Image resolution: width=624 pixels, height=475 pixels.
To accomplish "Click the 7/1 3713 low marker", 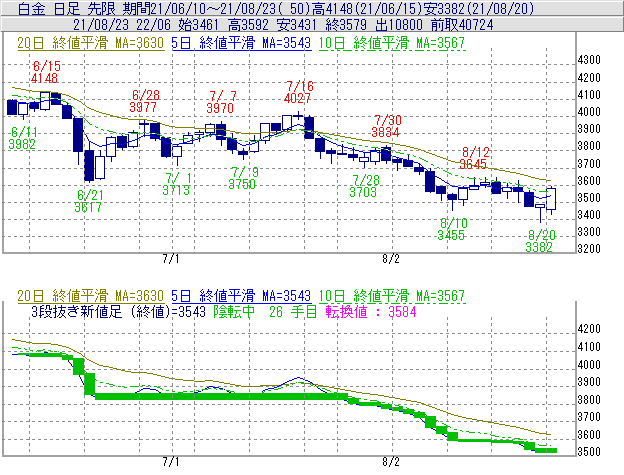I will click(177, 184).
